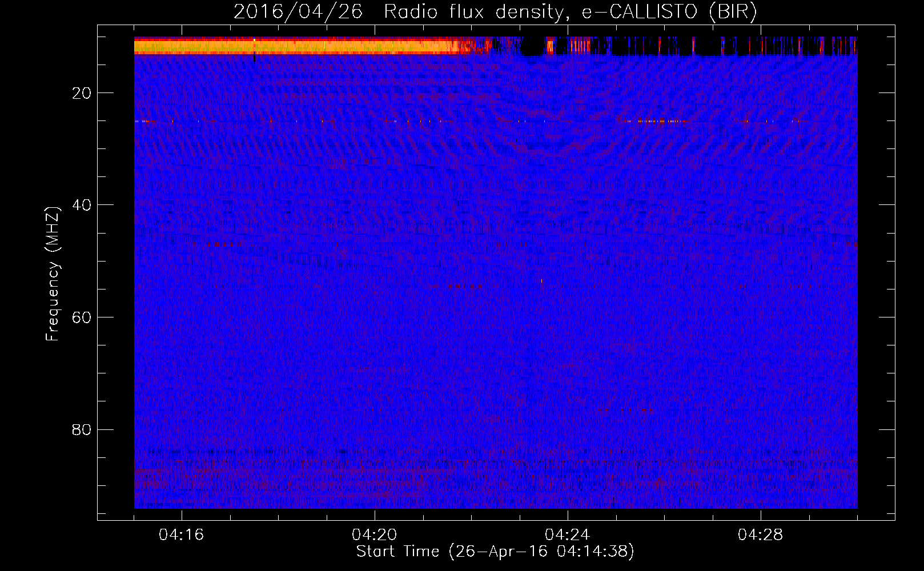Click the 20 MHz frequency tick label

click(82, 93)
